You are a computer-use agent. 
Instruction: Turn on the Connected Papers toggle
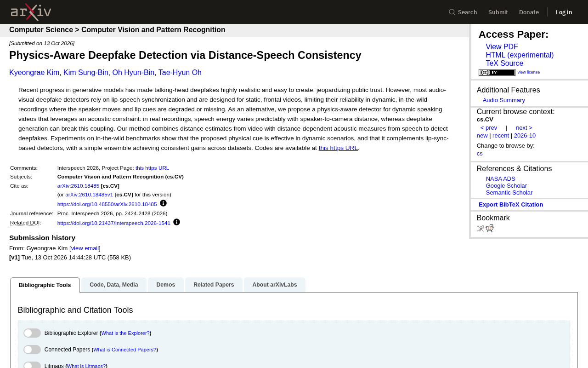pyautogui.click(x=32, y=350)
